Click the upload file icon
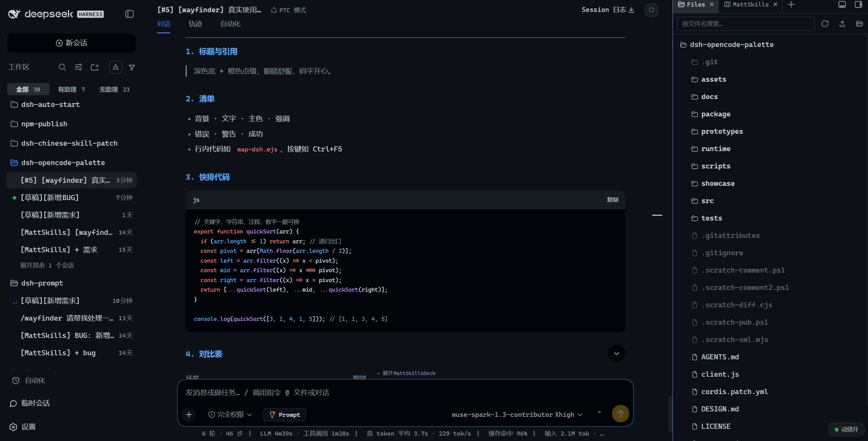The height and width of the screenshot is (441, 868). pyautogui.click(x=842, y=23)
